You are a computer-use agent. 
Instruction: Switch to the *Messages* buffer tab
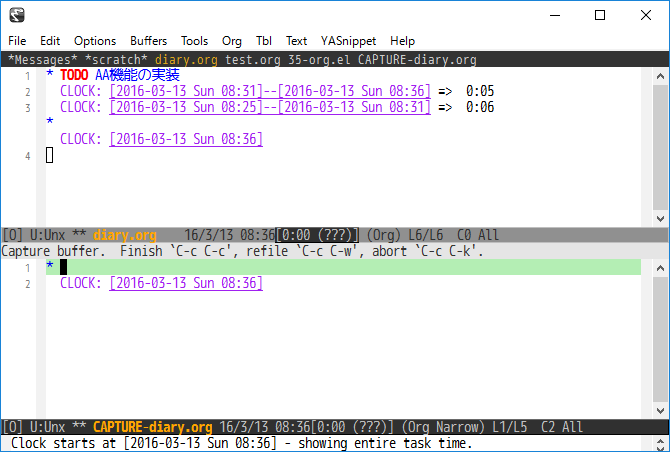point(42,59)
